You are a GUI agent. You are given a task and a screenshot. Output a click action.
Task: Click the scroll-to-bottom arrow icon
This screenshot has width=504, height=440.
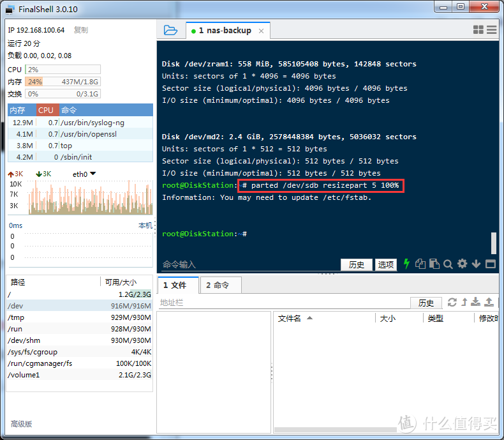(476, 264)
